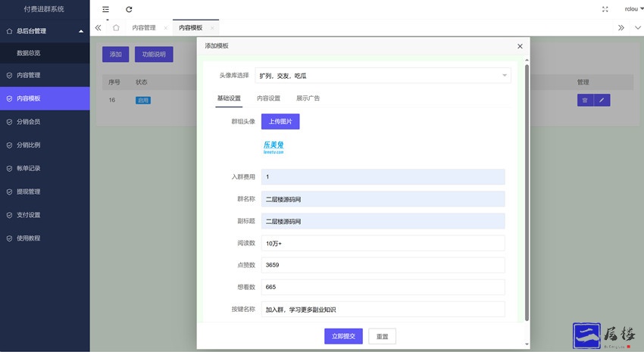Switch to the 内容设置 tab
644x352 pixels.
coord(268,98)
